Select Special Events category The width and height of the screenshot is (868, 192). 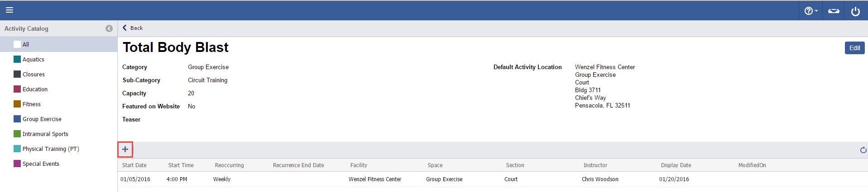coord(41,164)
